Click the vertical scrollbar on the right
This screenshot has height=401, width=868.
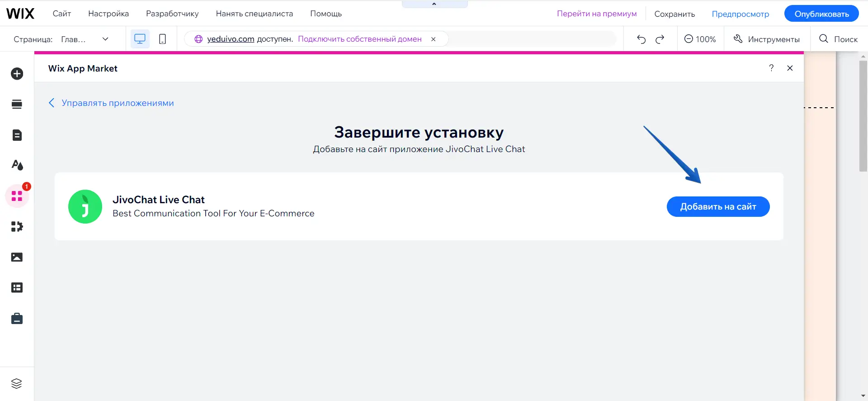863,116
